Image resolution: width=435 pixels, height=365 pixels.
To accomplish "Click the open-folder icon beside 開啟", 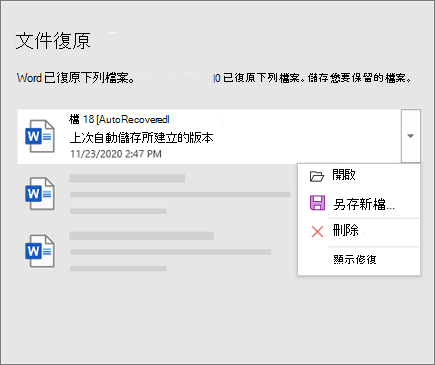I will coord(317,176).
